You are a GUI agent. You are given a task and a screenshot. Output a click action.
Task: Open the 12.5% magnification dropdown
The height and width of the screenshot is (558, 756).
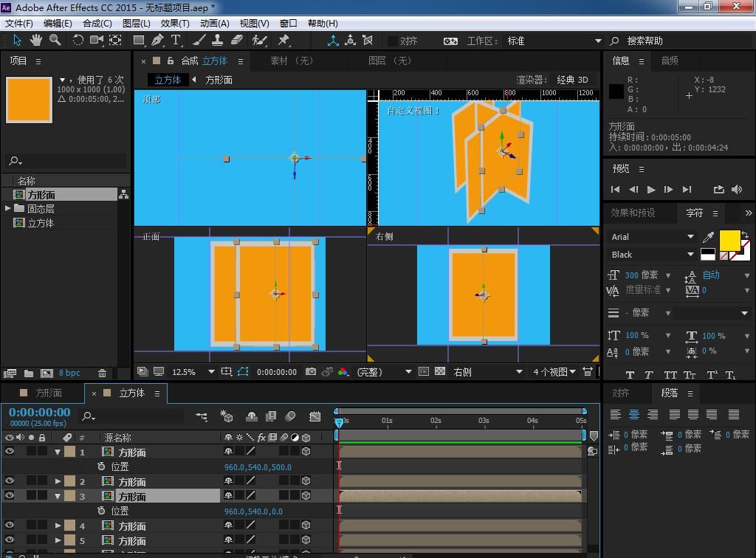[x=193, y=372]
